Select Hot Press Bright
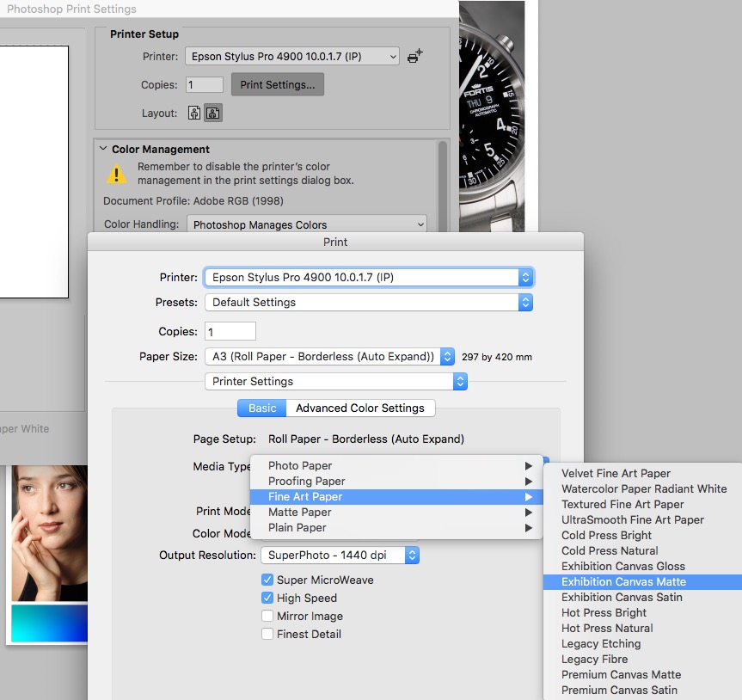742x700 pixels. pyautogui.click(x=642, y=613)
